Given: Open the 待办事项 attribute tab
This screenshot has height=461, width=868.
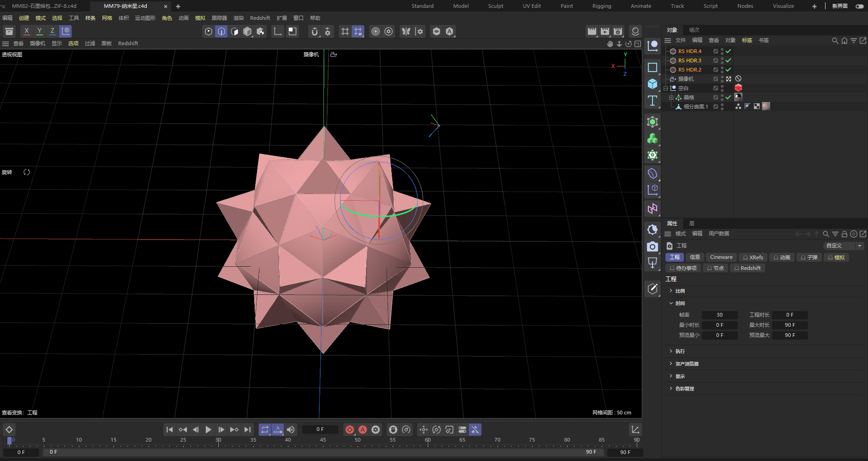Looking at the screenshot, I should [683, 268].
